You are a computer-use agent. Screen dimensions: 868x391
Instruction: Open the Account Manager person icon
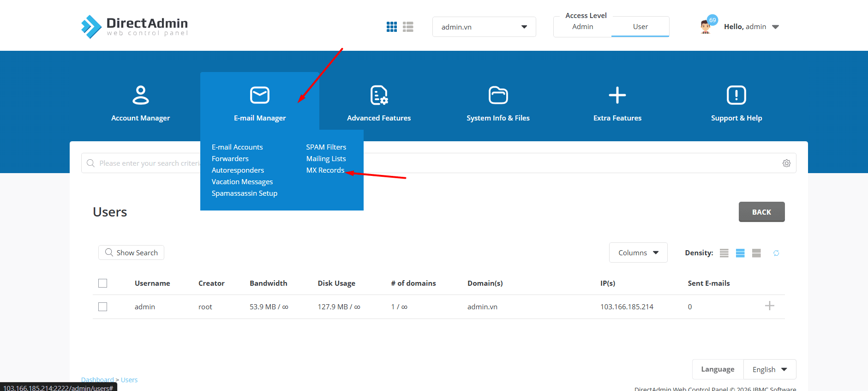tap(141, 95)
